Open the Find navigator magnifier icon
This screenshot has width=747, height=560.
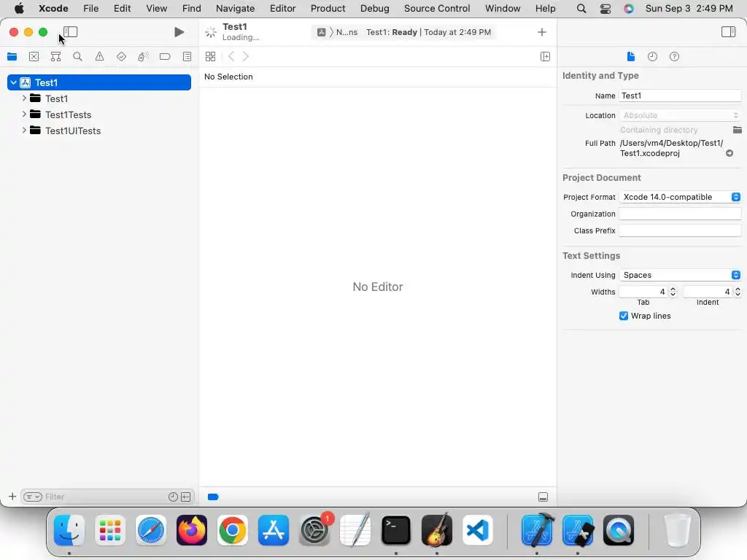(x=77, y=57)
